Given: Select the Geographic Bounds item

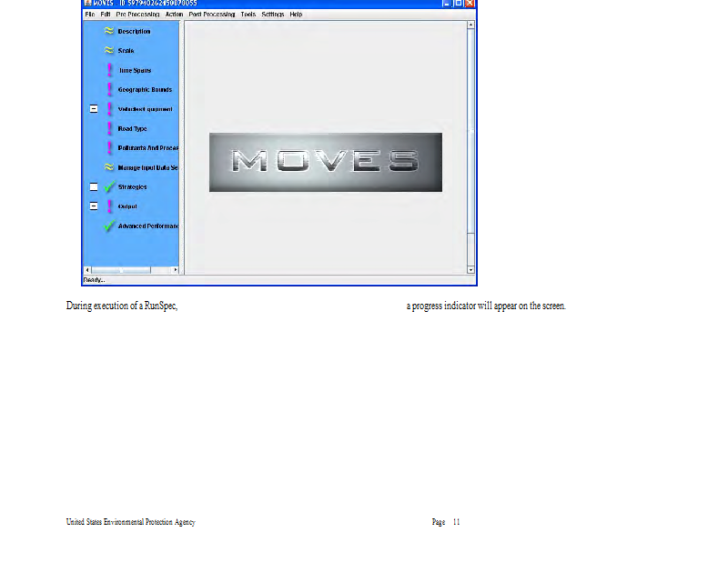Looking at the screenshot, I should click(145, 90).
